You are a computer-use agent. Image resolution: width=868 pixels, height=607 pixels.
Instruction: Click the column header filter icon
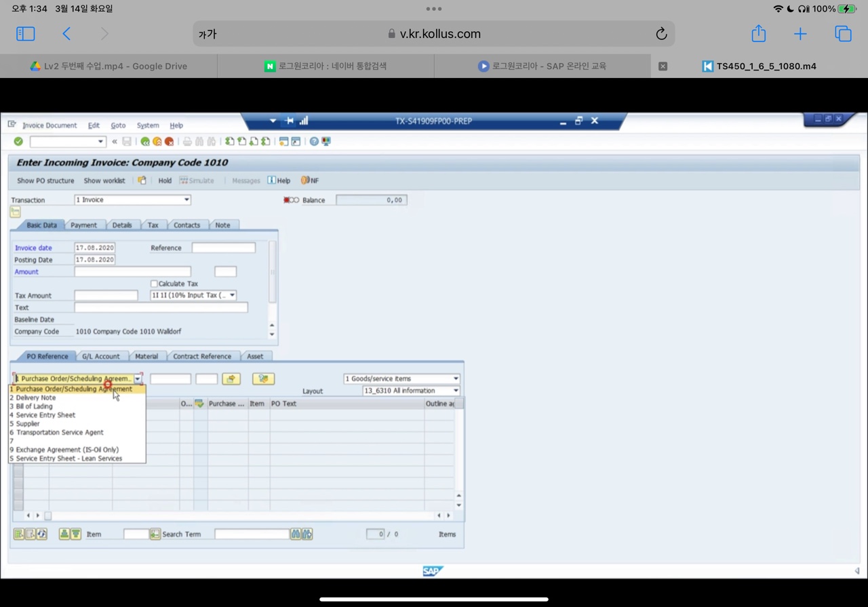pos(199,404)
